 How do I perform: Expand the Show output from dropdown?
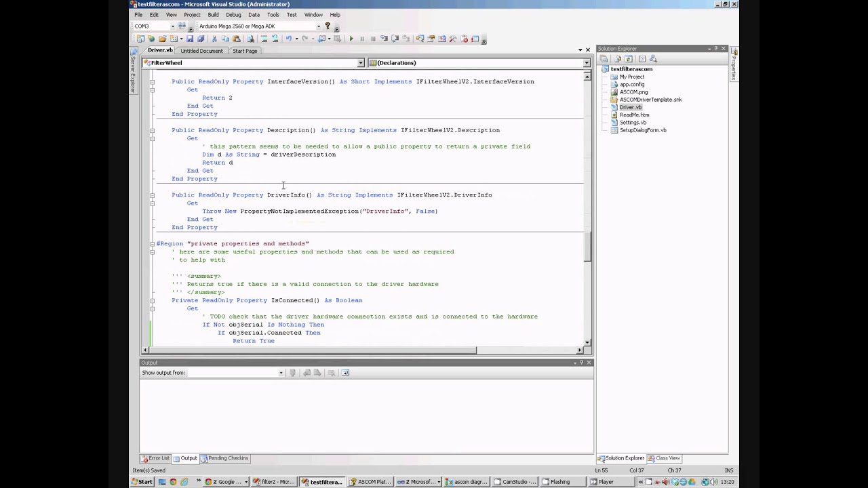tap(281, 373)
